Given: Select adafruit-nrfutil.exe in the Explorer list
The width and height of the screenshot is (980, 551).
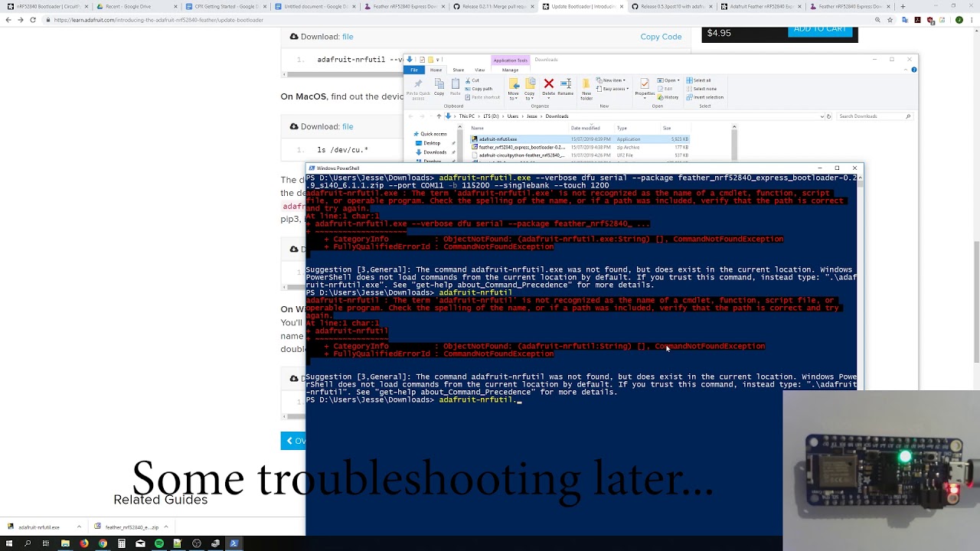Looking at the screenshot, I should (580, 139).
